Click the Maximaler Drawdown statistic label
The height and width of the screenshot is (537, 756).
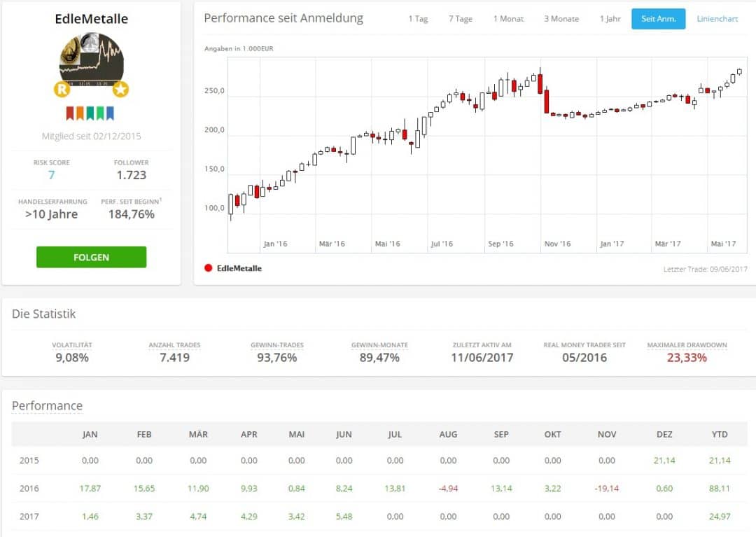click(x=687, y=345)
